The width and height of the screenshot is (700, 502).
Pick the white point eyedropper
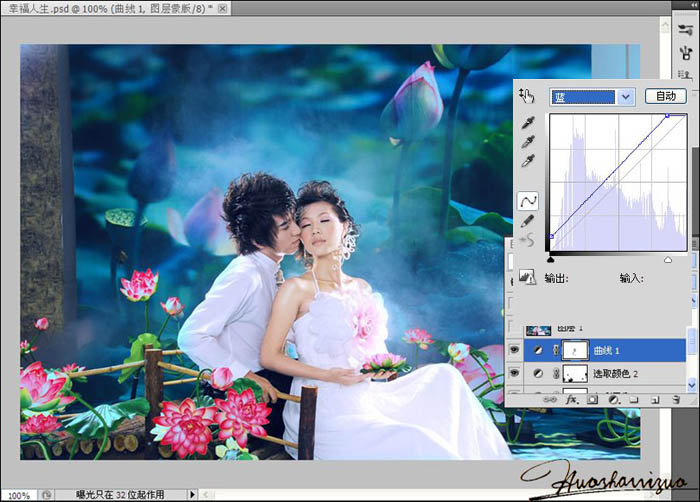[528, 162]
